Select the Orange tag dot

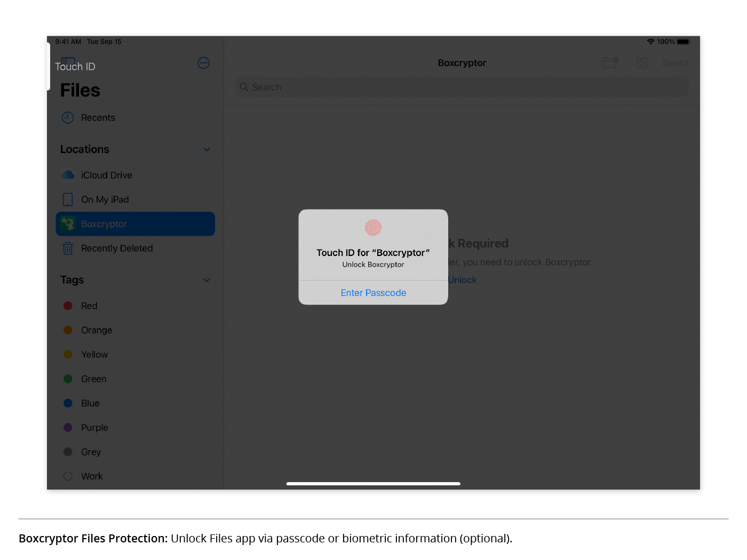point(68,330)
